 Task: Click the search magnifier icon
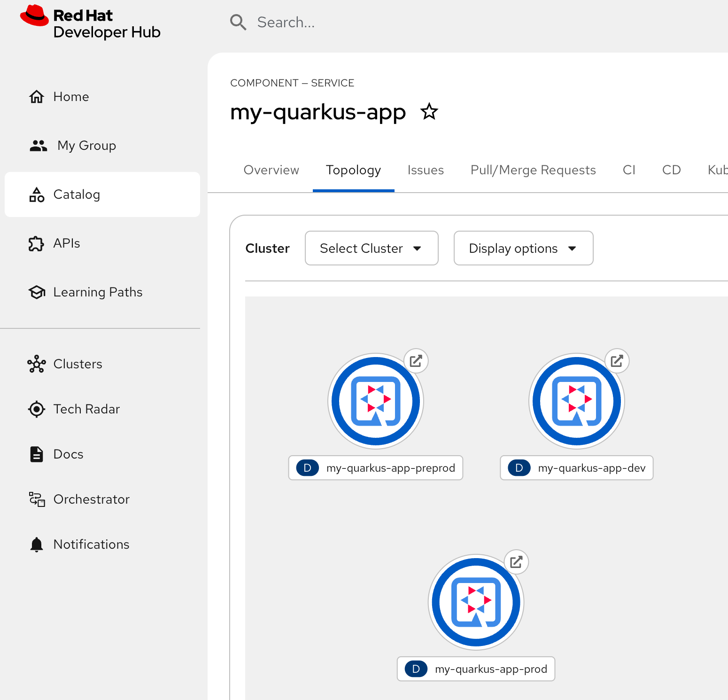[238, 22]
